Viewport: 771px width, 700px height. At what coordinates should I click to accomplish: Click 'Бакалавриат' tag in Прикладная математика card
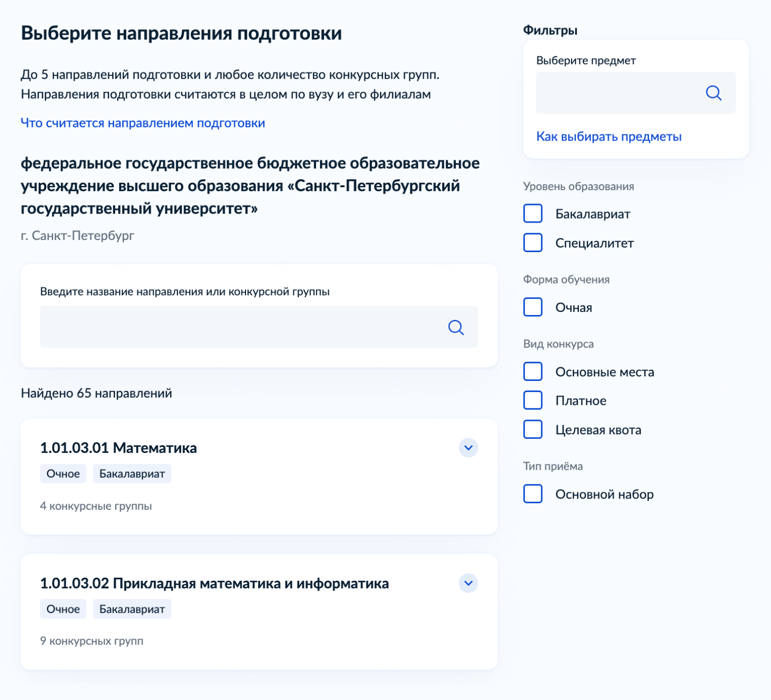[132, 609]
